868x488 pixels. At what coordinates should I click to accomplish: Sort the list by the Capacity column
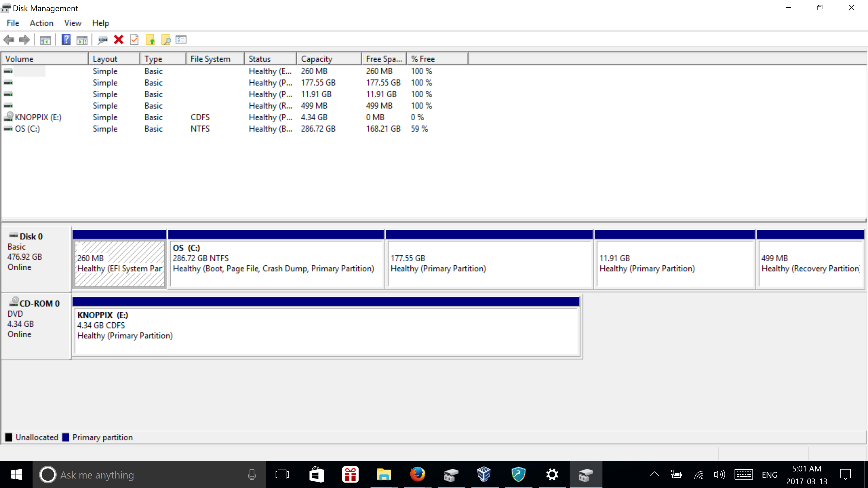[x=329, y=59]
